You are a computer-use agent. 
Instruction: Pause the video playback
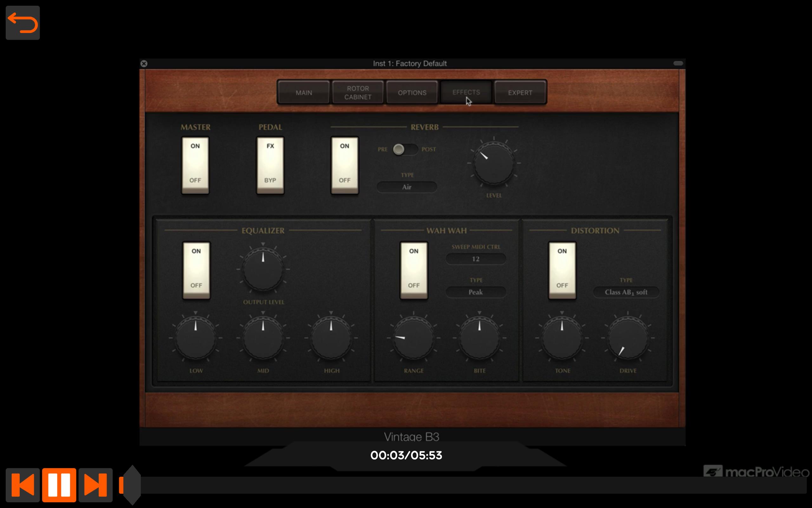pyautogui.click(x=59, y=485)
